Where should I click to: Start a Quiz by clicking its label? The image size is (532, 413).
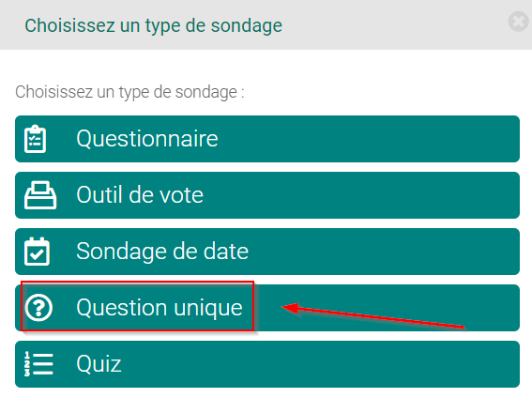pyautogui.click(x=99, y=364)
